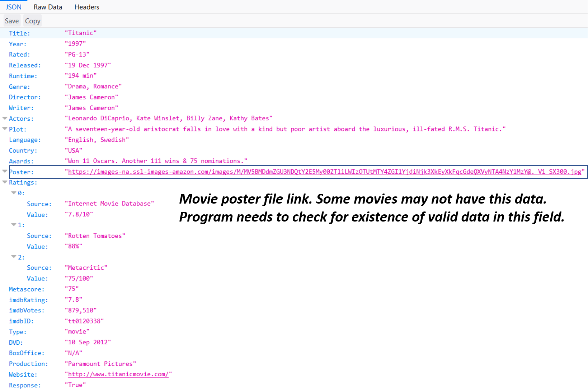Click the imdbVotes key label
Screen dimensions: 588x391
click(27, 311)
